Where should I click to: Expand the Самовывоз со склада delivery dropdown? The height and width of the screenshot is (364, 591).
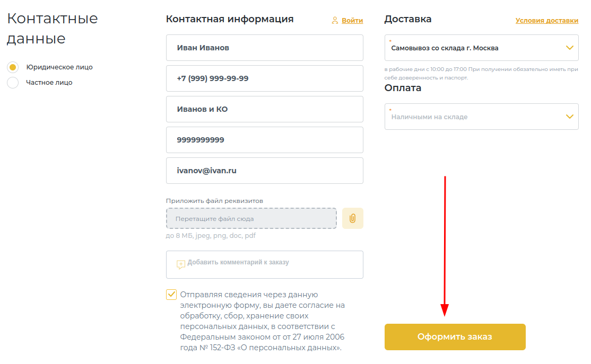477,48
